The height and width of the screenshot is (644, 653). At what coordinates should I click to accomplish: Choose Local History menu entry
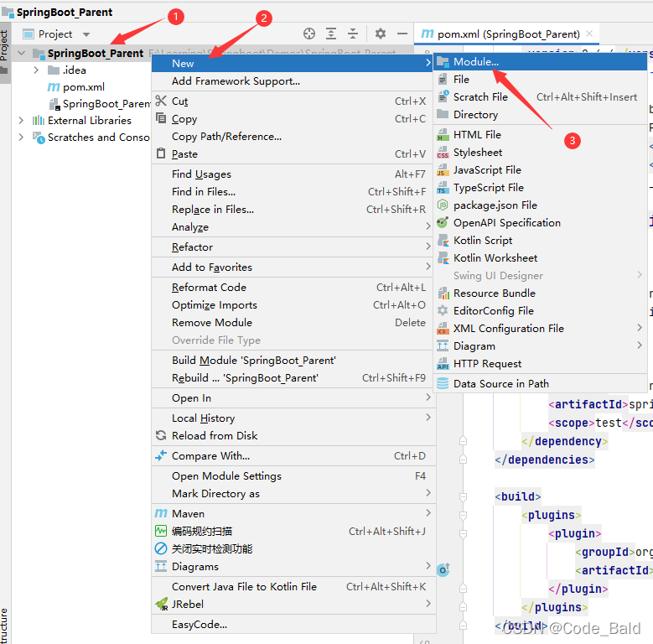point(293,418)
